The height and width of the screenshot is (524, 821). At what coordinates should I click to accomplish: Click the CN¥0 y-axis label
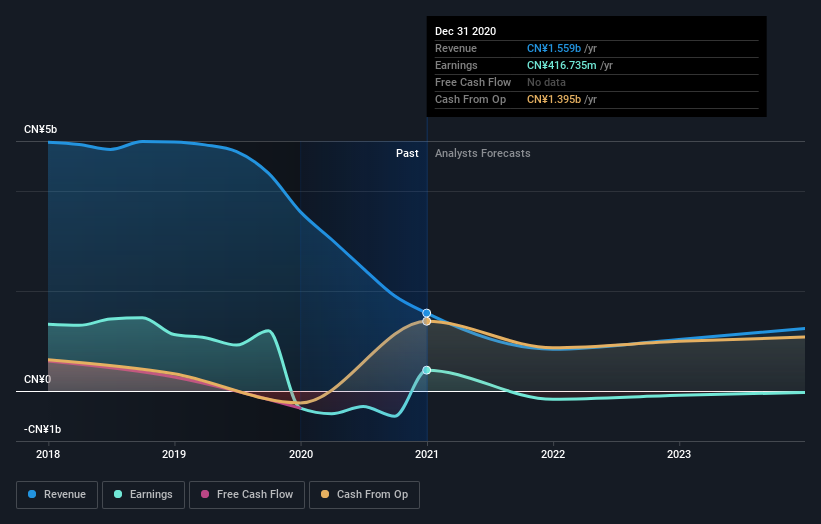click(37, 379)
